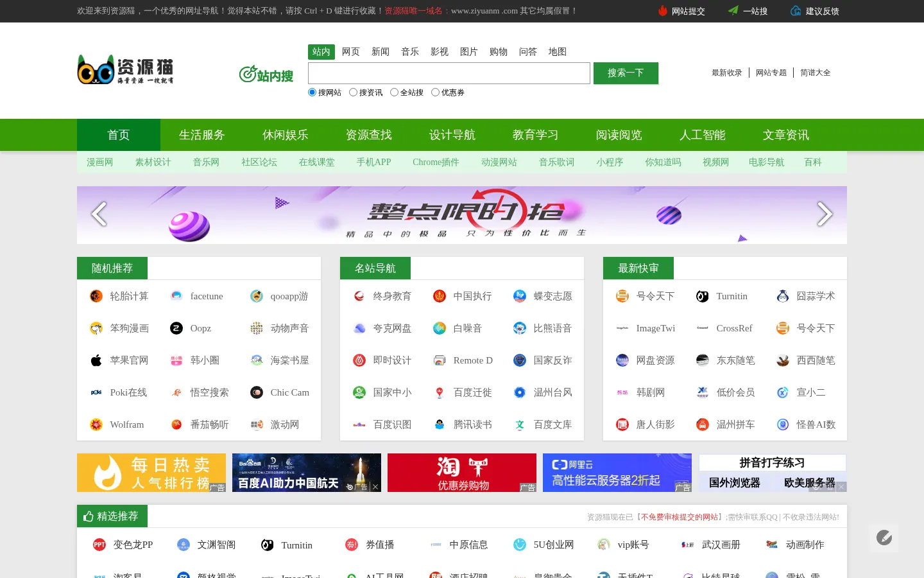Click the 资源猫 site logo
The width and height of the screenshot is (924, 578).
(x=126, y=70)
